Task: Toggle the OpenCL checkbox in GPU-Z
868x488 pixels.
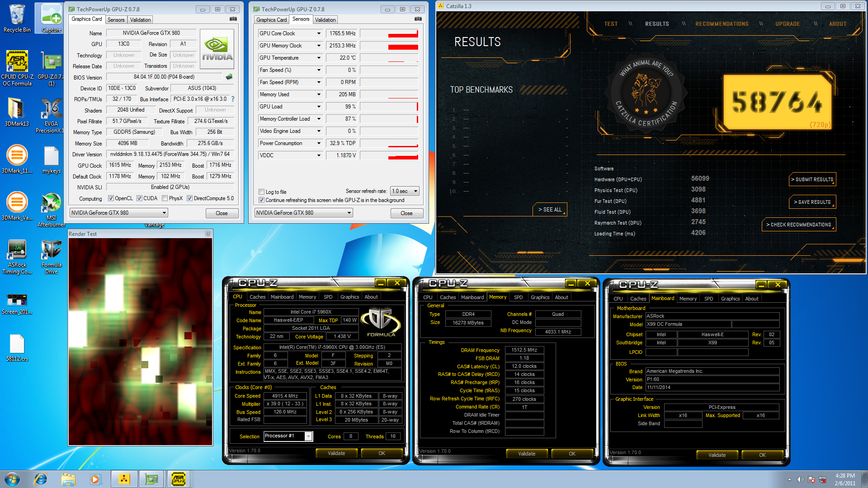Action: pyautogui.click(x=111, y=198)
